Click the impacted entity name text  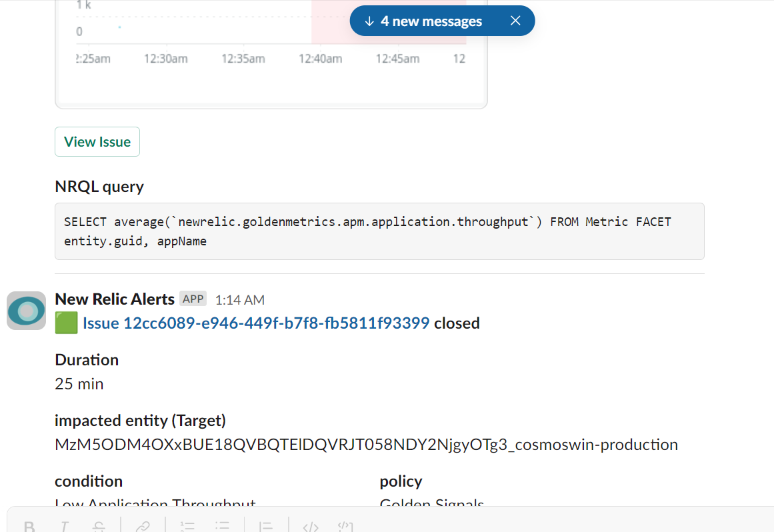pos(365,445)
